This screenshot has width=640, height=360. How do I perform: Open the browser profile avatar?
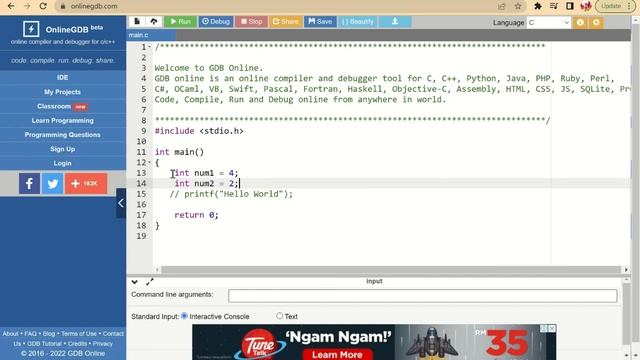[586, 6]
